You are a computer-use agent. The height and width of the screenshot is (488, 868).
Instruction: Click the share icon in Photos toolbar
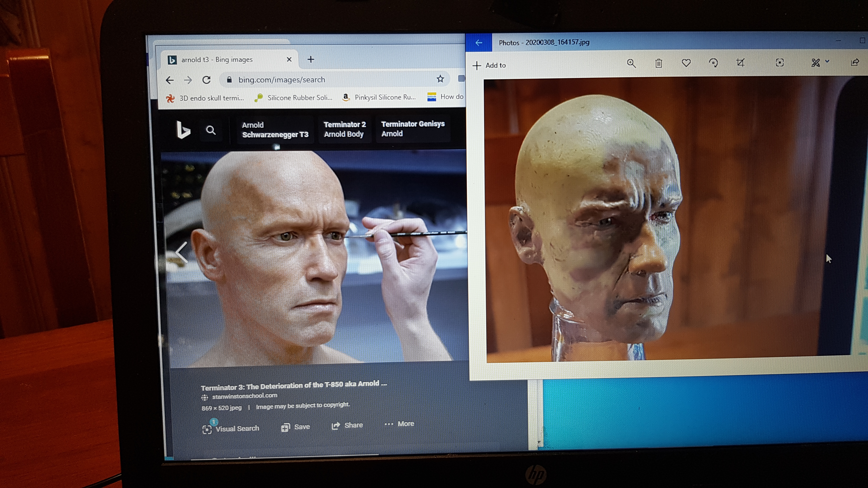[x=855, y=62]
